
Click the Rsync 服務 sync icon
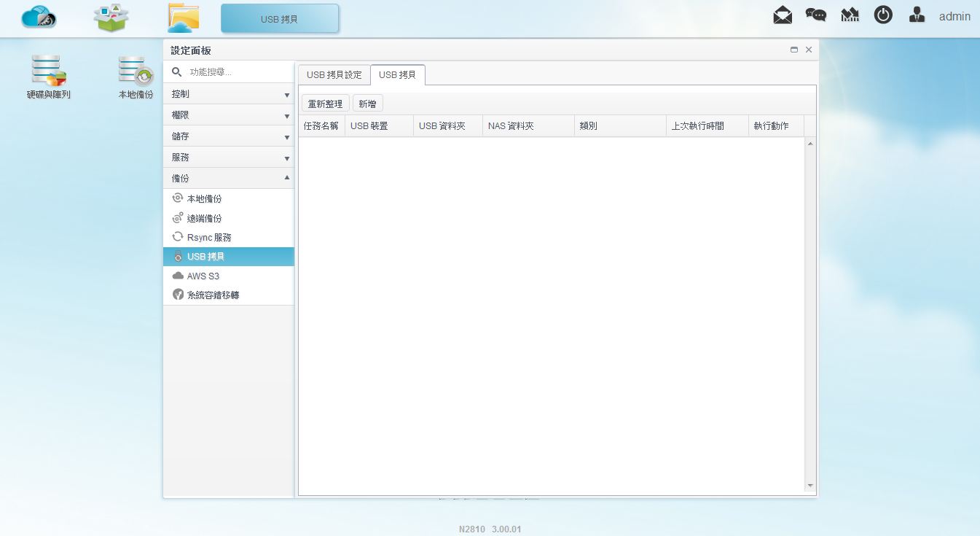pyautogui.click(x=178, y=237)
